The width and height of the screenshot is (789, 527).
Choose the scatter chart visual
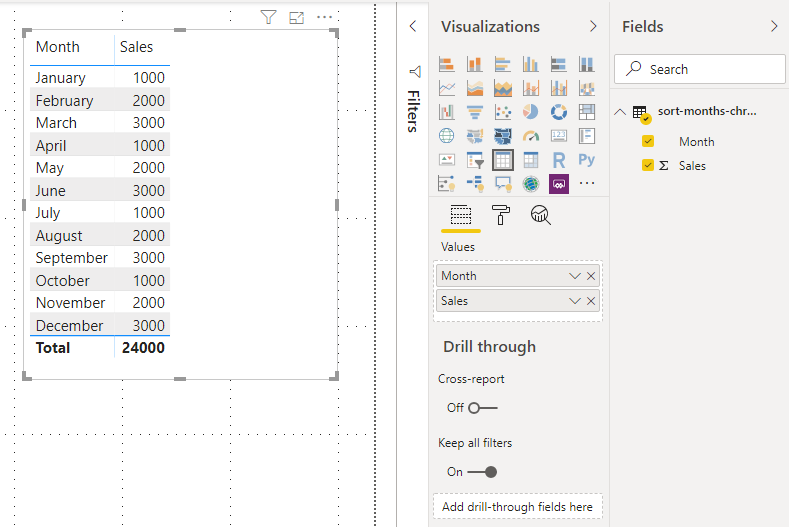point(503,112)
